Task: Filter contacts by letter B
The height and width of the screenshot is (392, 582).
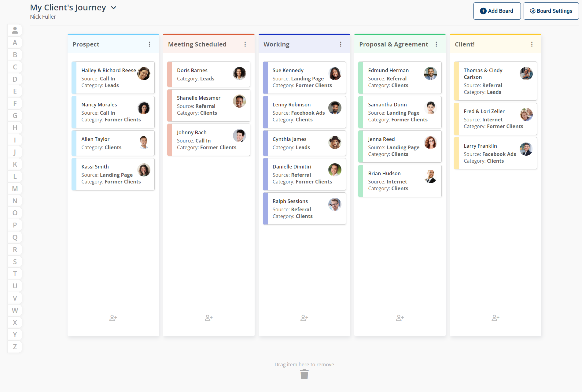Action: click(15, 55)
